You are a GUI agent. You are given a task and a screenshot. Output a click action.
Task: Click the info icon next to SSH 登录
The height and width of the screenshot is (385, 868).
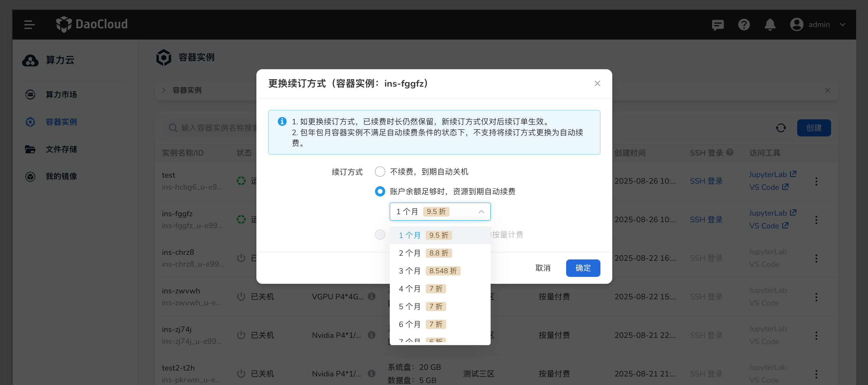coord(730,152)
